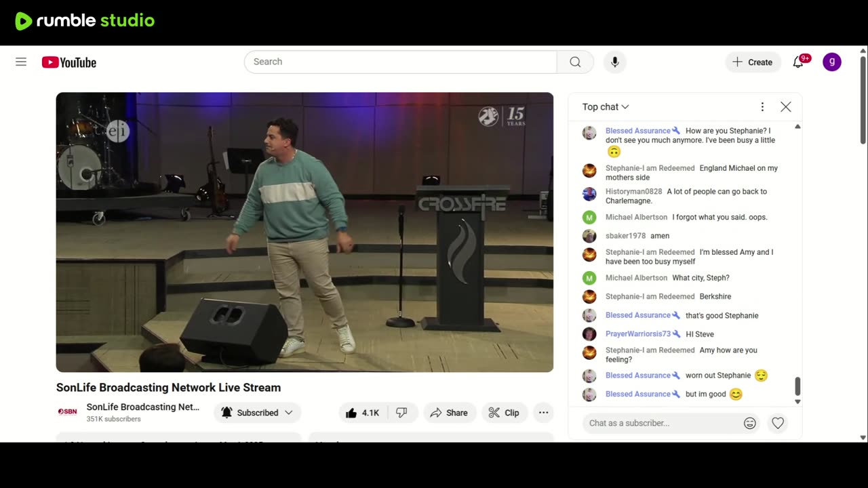Click "that's good Stephanie" chat message
This screenshot has height=488, width=868.
point(722,316)
